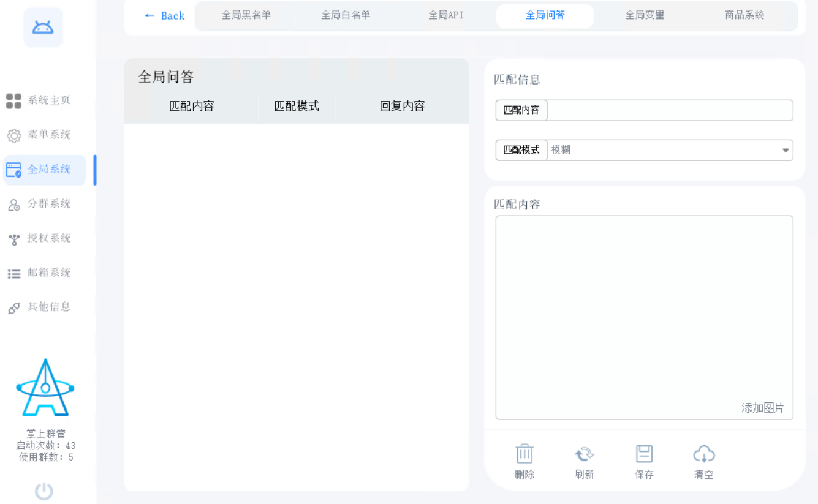The height and width of the screenshot is (504, 818).
Task: Click the 清空 cloud icon
Action: 704,454
